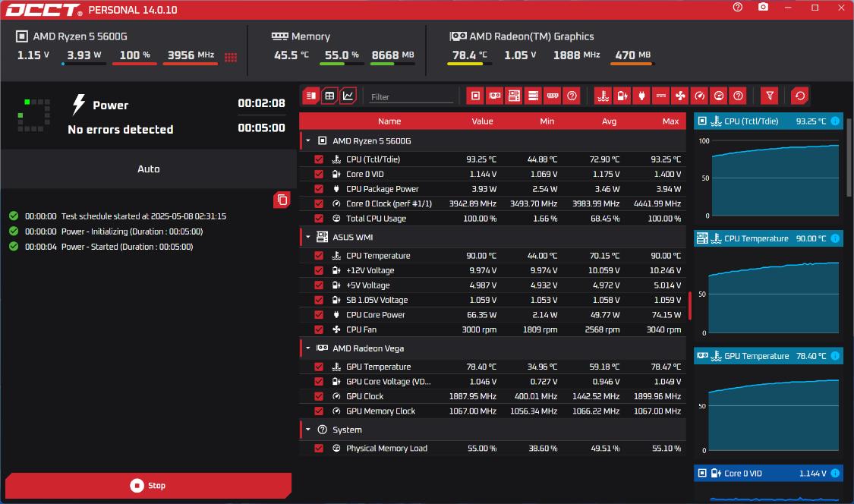Sort by the Max column header
Viewport: 854px width, 504px height.
coord(670,121)
